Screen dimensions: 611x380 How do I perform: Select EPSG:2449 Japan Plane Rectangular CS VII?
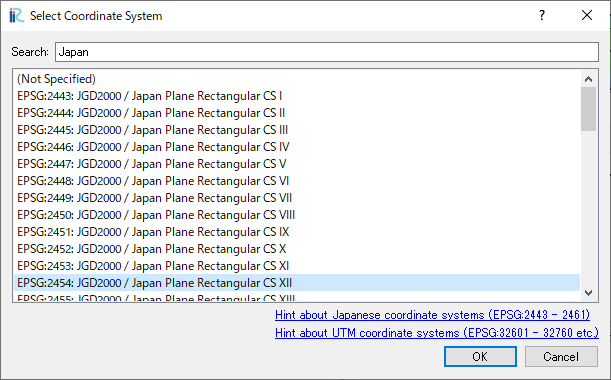tap(297, 198)
